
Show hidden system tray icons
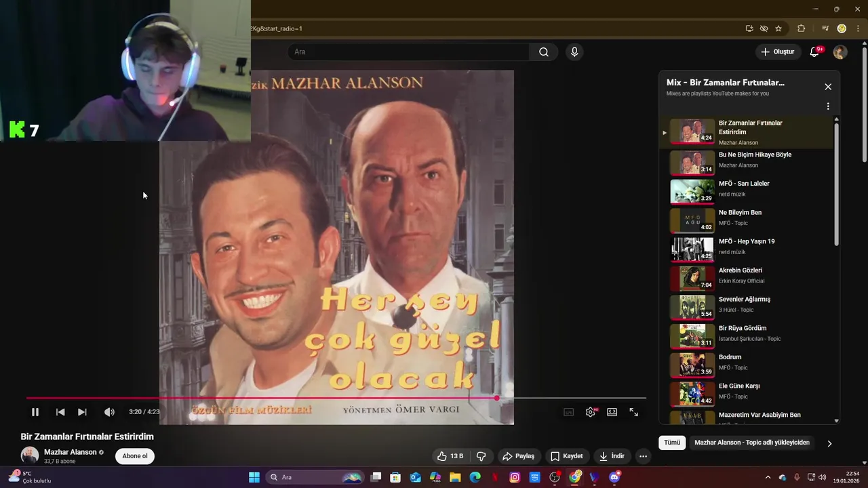(768, 477)
